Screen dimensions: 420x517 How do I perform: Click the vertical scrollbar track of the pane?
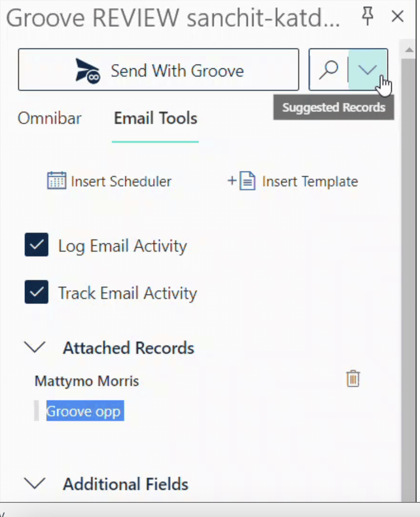click(x=408, y=280)
